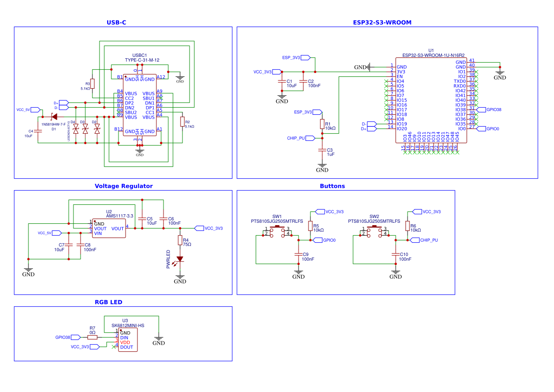
Task: Select the C6 100nF capacitor symbol
Action: tap(163, 219)
